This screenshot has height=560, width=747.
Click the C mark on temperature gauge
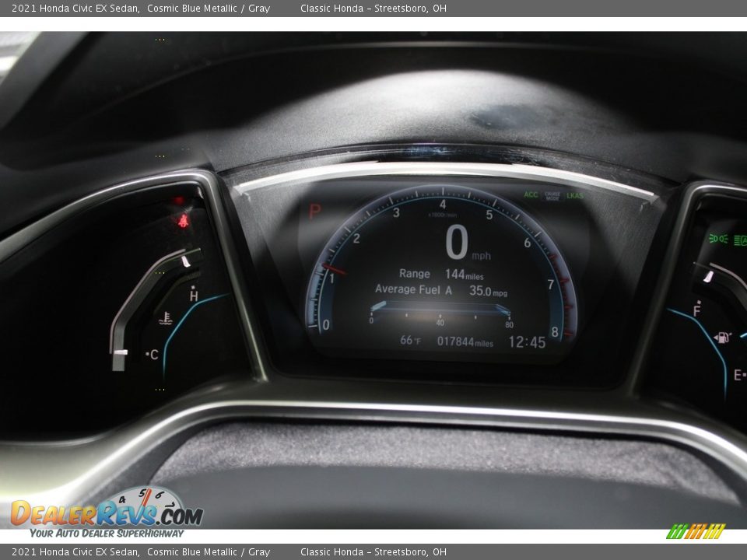point(153,355)
